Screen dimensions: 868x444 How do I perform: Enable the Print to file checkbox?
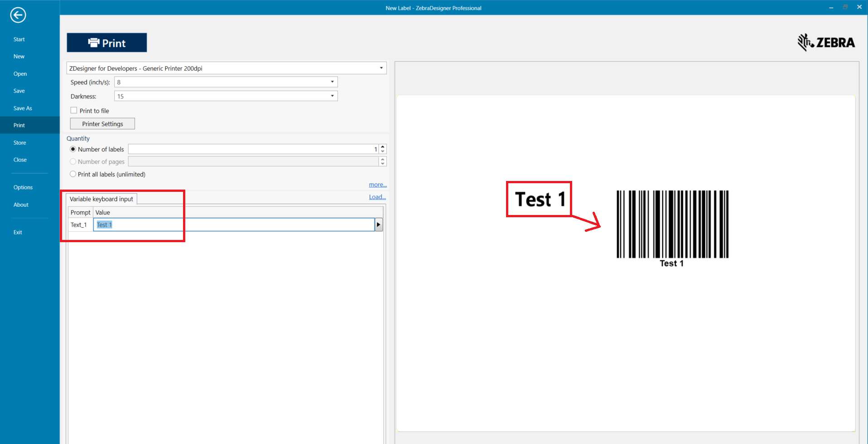[74, 110]
